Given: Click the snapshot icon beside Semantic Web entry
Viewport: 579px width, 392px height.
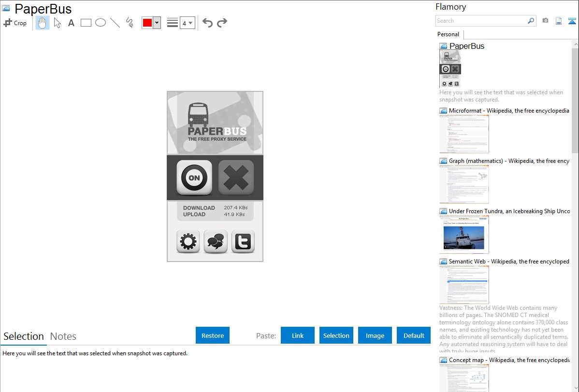Looking at the screenshot, I should pyautogui.click(x=444, y=261).
